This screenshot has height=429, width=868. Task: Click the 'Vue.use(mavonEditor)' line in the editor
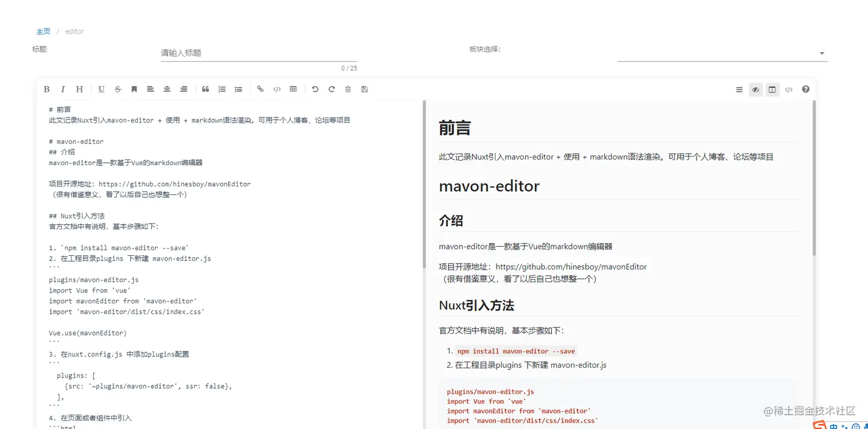[x=88, y=333]
